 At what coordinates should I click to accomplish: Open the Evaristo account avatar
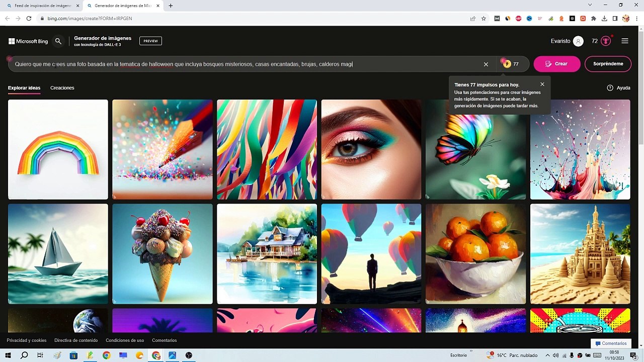(x=578, y=41)
